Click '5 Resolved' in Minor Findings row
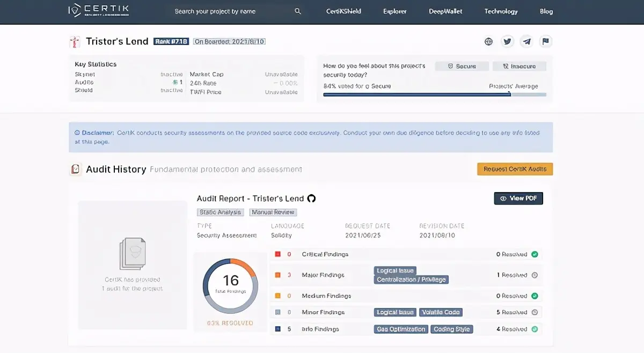 point(512,312)
